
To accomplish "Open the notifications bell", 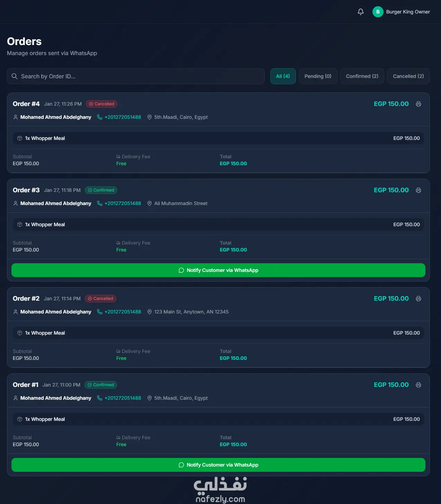I will [360, 12].
